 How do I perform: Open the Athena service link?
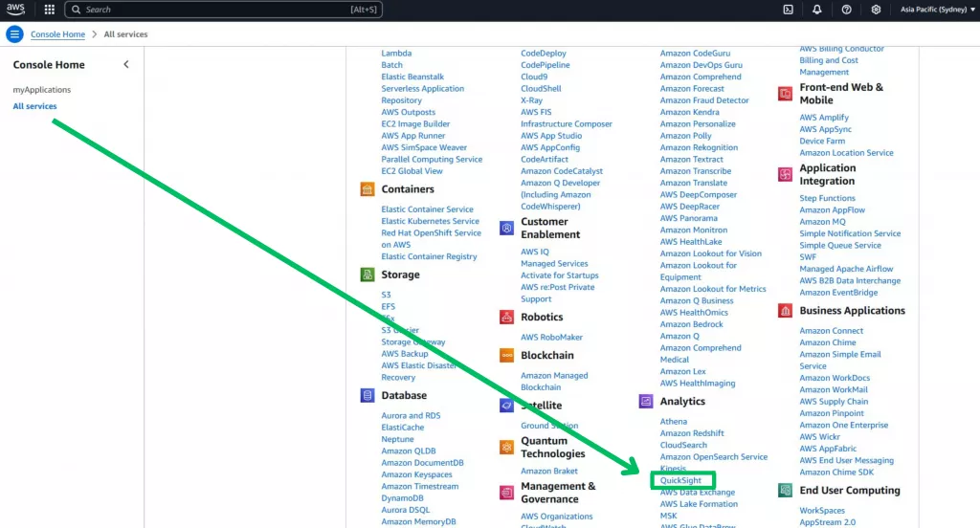click(x=673, y=422)
